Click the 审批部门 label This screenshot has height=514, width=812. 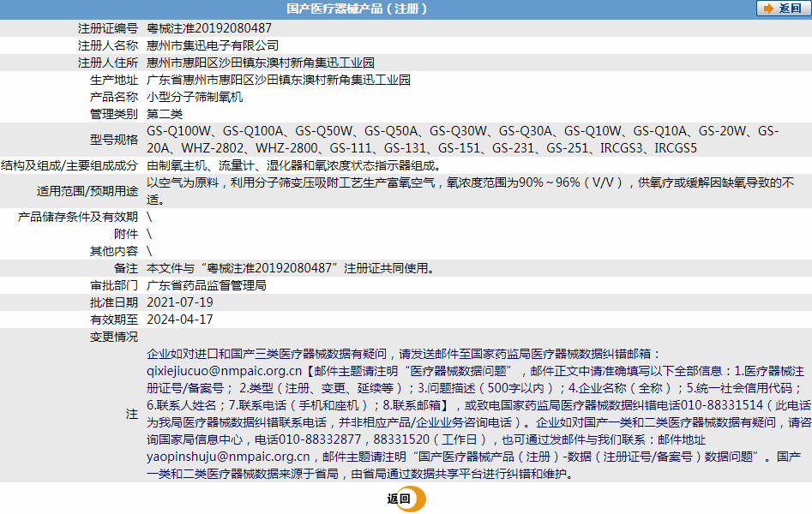tap(114, 285)
